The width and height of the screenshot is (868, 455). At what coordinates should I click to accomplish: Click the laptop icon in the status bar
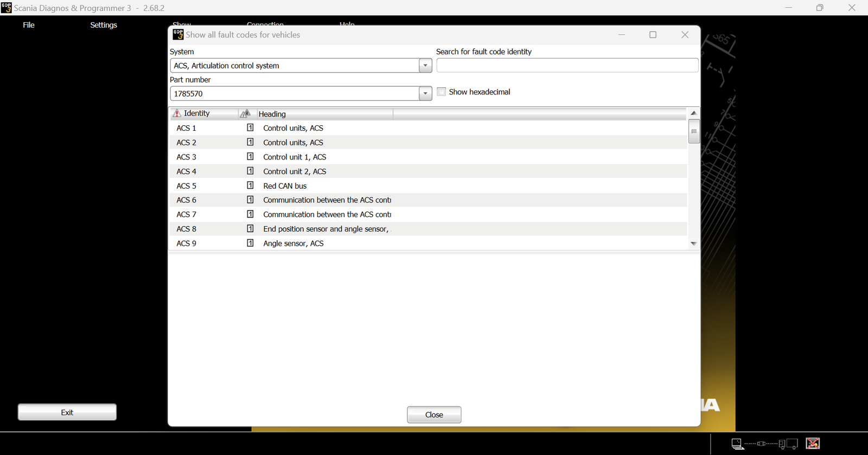(737, 444)
